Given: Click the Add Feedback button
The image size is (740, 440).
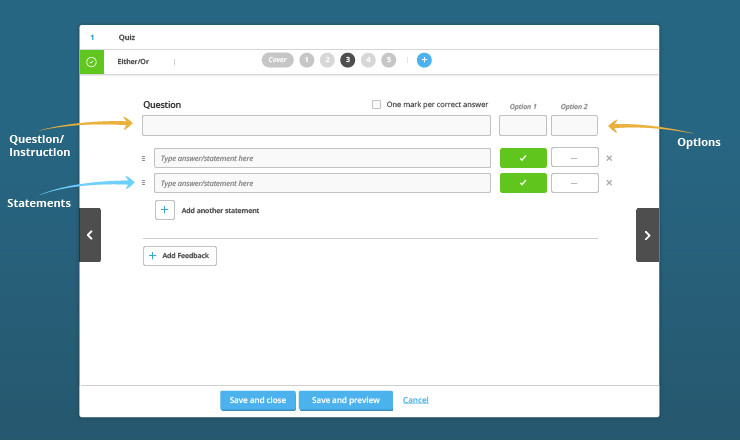Looking at the screenshot, I should 180,256.
